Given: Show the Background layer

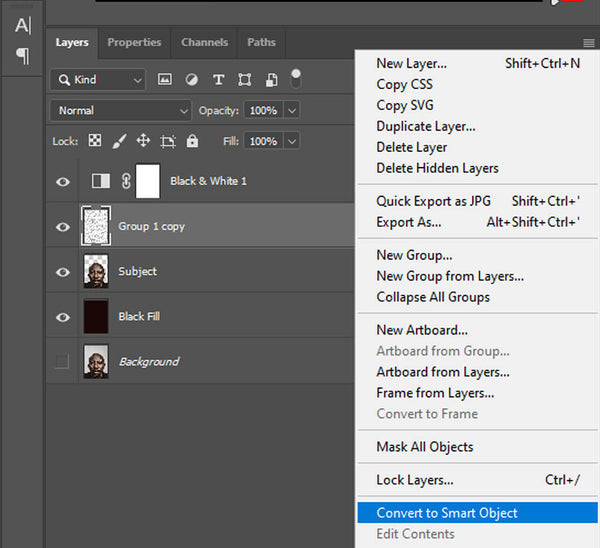Looking at the screenshot, I should 62,361.
